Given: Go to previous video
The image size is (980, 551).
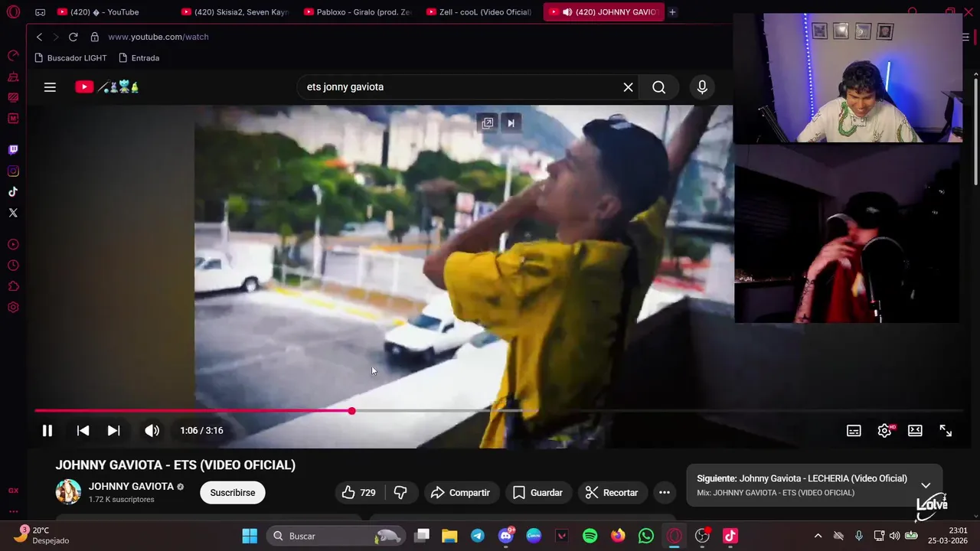Looking at the screenshot, I should (83, 431).
